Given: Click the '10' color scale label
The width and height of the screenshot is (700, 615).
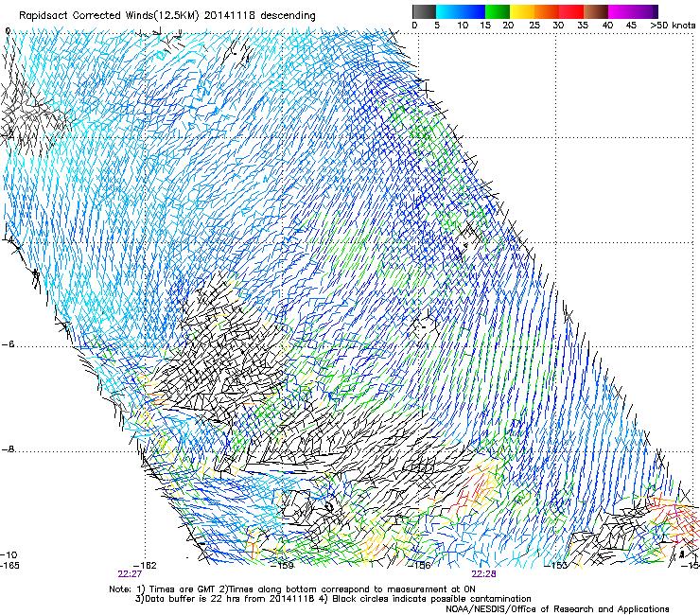Looking at the screenshot, I should click(463, 26).
